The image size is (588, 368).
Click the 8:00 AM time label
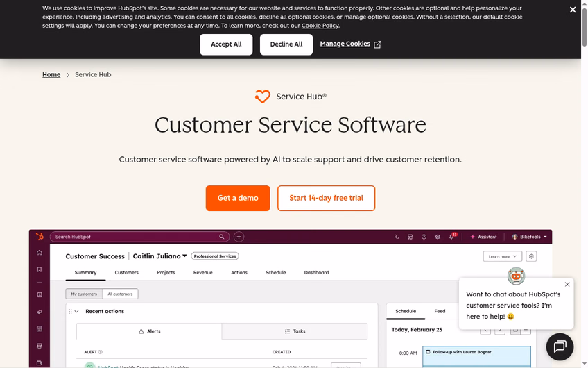(x=408, y=353)
